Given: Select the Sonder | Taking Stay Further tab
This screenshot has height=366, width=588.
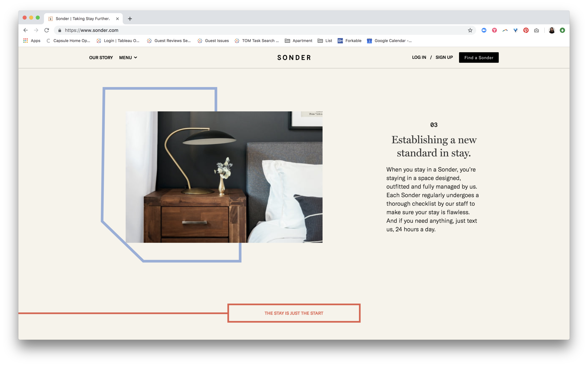Looking at the screenshot, I should tap(83, 19).
